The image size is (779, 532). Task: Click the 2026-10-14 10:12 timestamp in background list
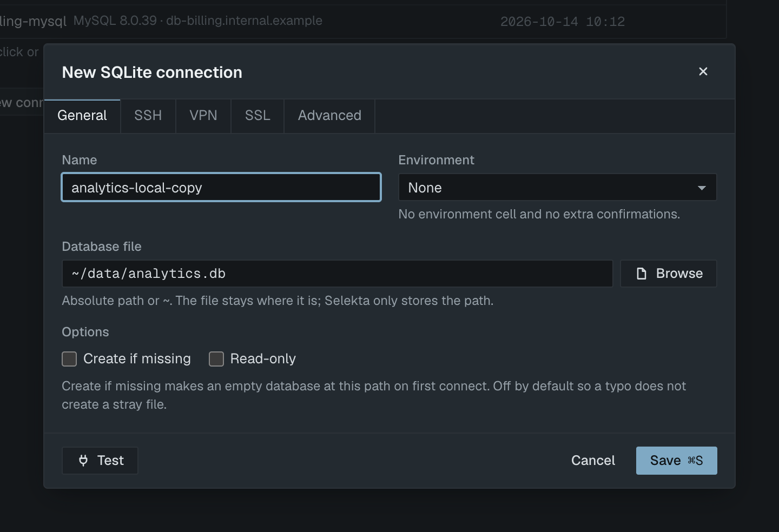(x=563, y=22)
